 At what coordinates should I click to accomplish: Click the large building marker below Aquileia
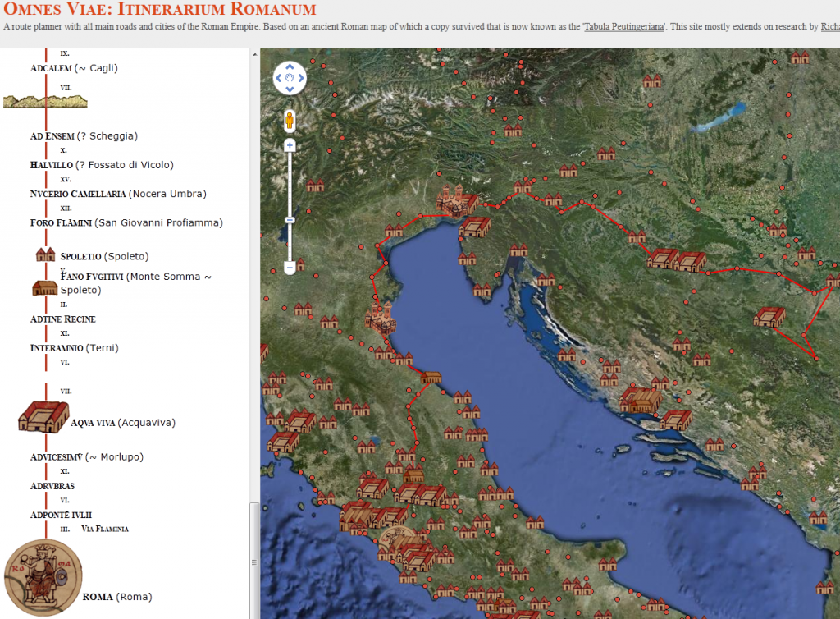click(475, 227)
